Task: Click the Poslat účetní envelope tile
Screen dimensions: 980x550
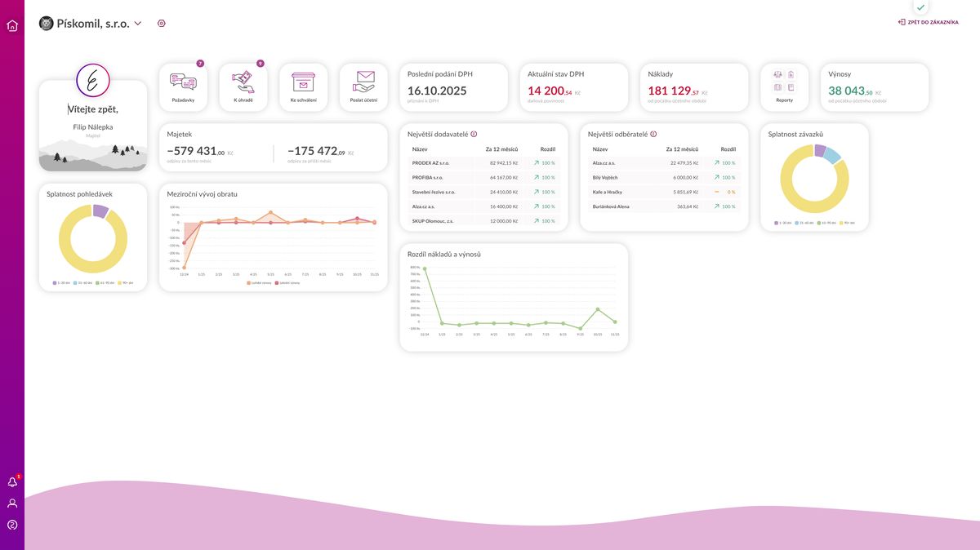Action: click(363, 87)
